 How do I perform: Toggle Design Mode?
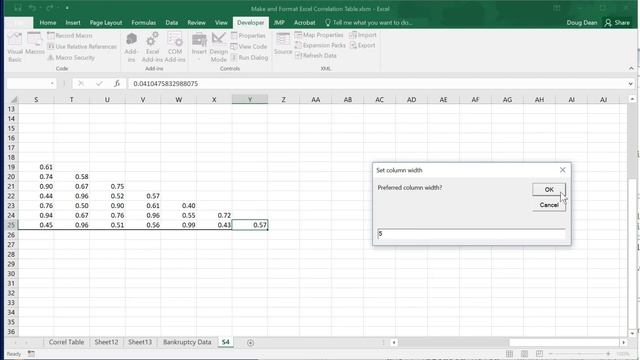[x=219, y=47]
